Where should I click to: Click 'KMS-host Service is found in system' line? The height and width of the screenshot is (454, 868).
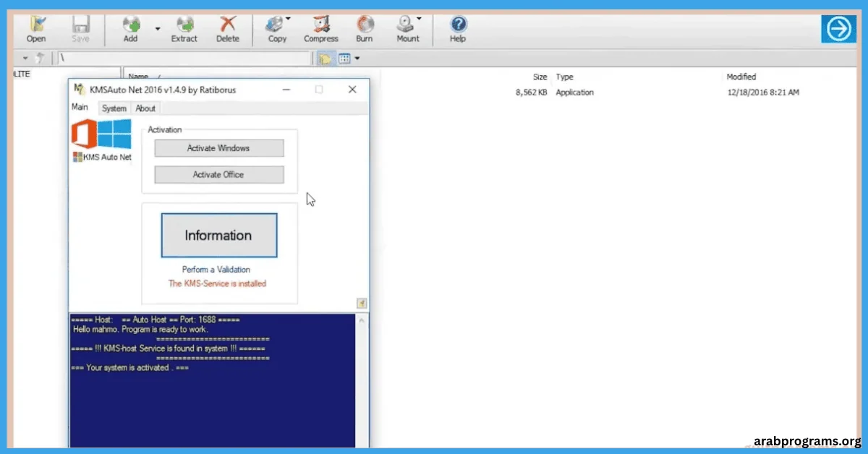click(168, 348)
